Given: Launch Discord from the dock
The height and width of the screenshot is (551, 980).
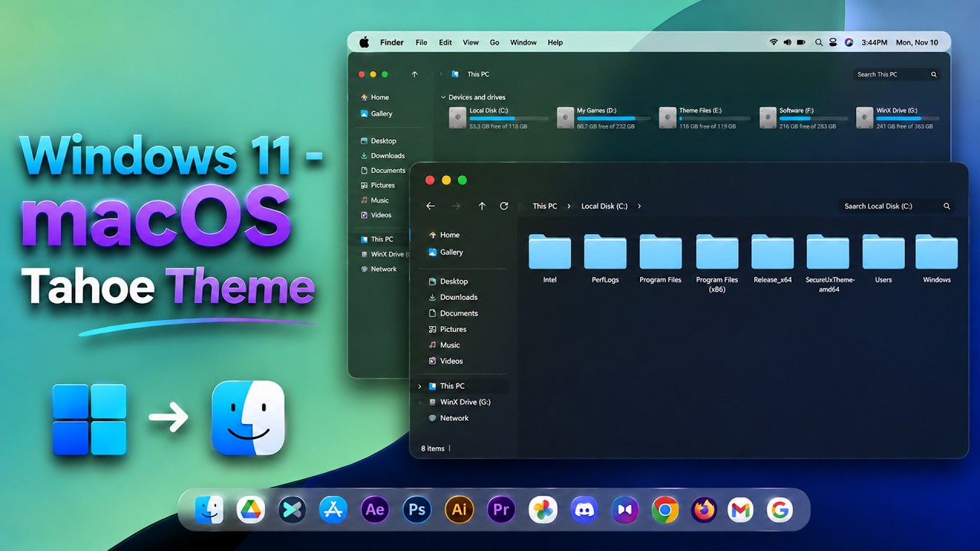Looking at the screenshot, I should point(584,510).
